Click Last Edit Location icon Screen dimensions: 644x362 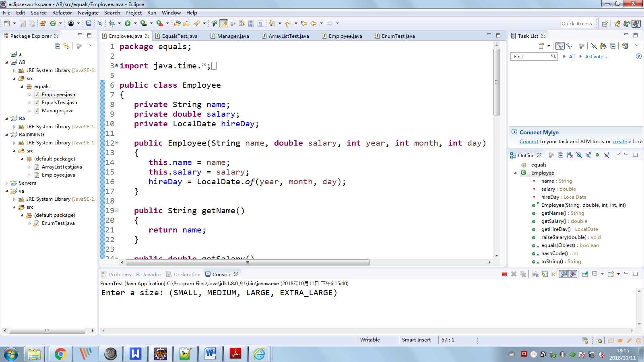coord(304,23)
